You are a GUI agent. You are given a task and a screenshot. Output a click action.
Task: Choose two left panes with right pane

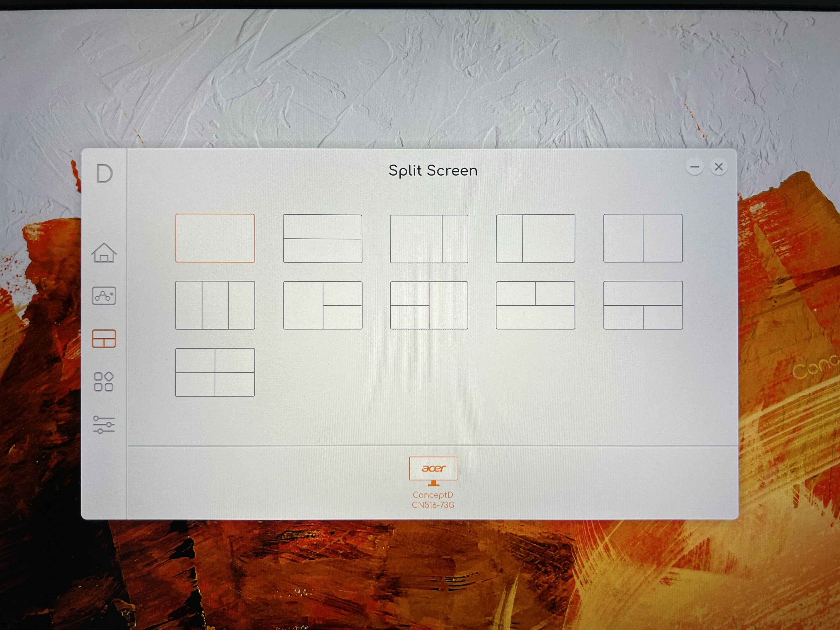click(x=429, y=305)
